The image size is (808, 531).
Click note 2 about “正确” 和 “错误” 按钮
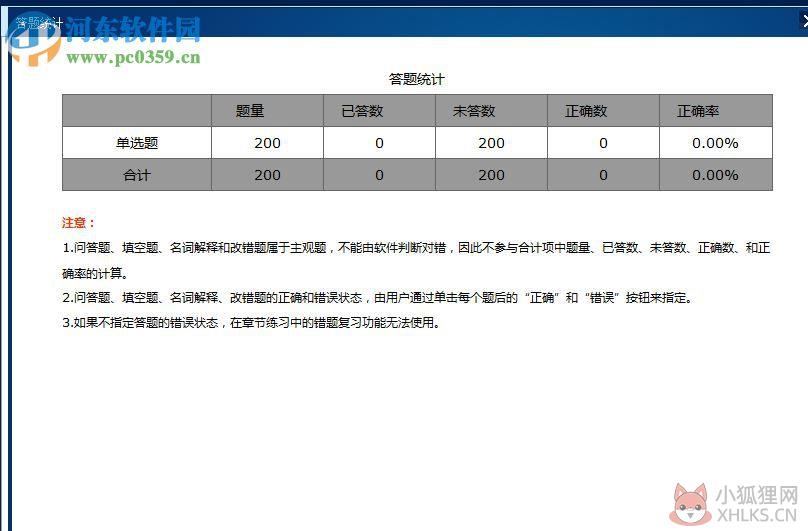(378, 297)
